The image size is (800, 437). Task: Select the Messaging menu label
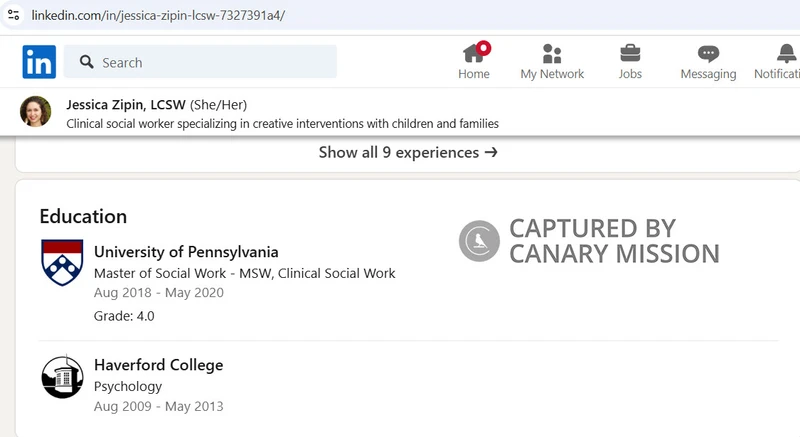tap(708, 74)
